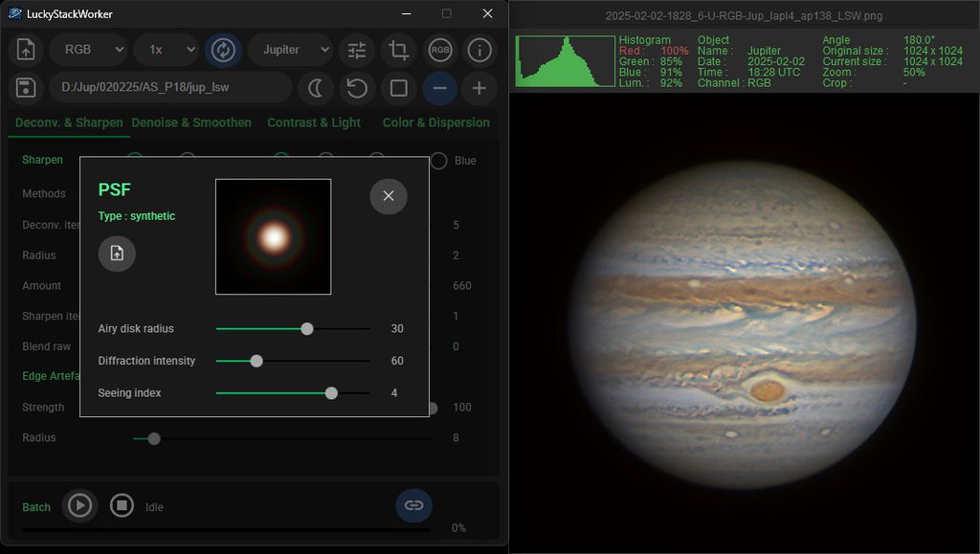980x554 pixels.
Task: Click the Diffraction intensity value 60
Action: click(397, 361)
